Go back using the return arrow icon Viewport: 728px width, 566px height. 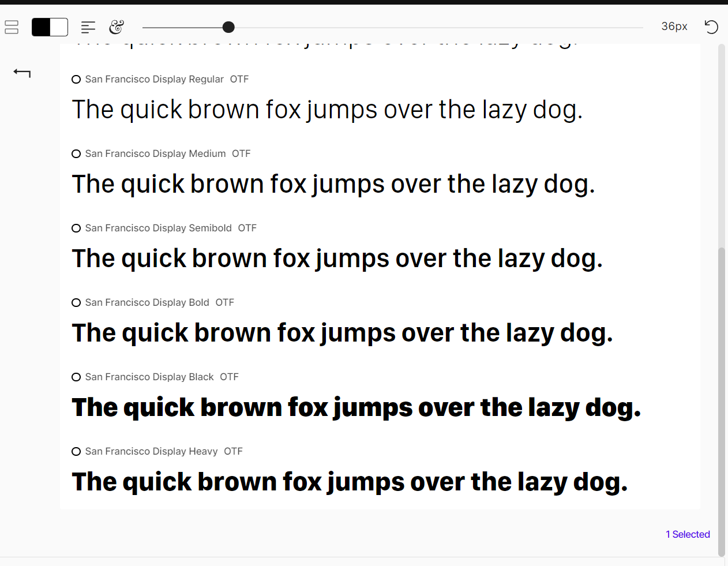[x=22, y=73]
